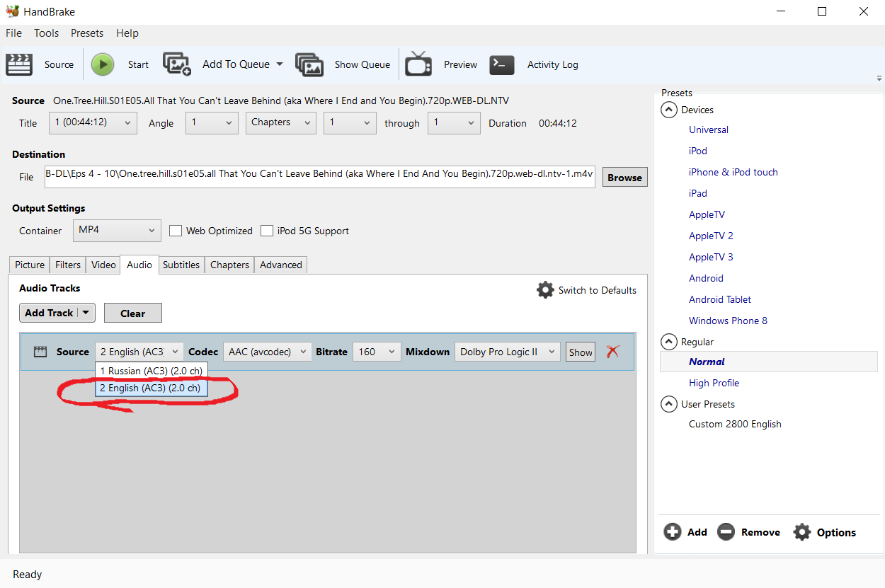The width and height of the screenshot is (885, 588).
Task: Open the Bitrate 160 dropdown
Action: (377, 352)
